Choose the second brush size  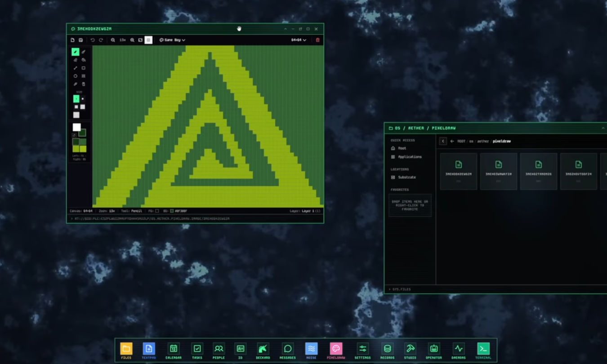(83, 99)
